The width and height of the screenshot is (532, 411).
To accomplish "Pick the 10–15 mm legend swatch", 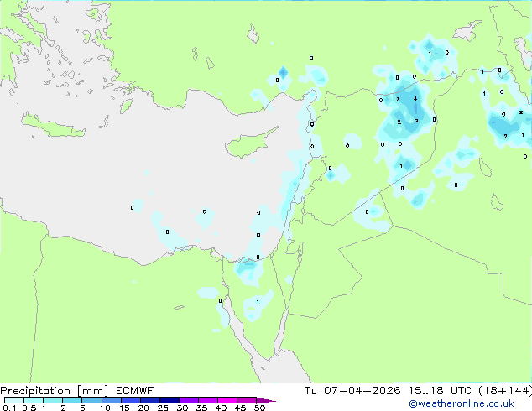I will pyautogui.click(x=111, y=400).
